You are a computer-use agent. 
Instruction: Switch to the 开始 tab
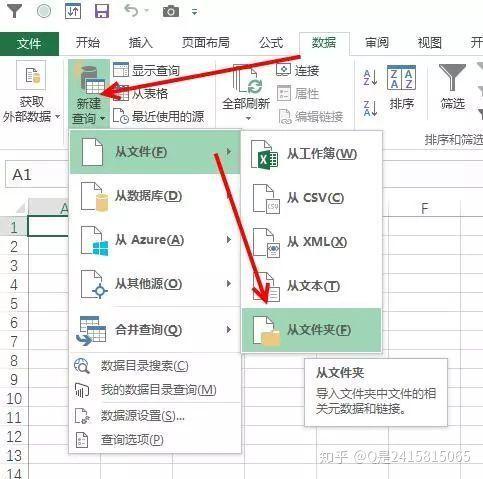point(88,43)
